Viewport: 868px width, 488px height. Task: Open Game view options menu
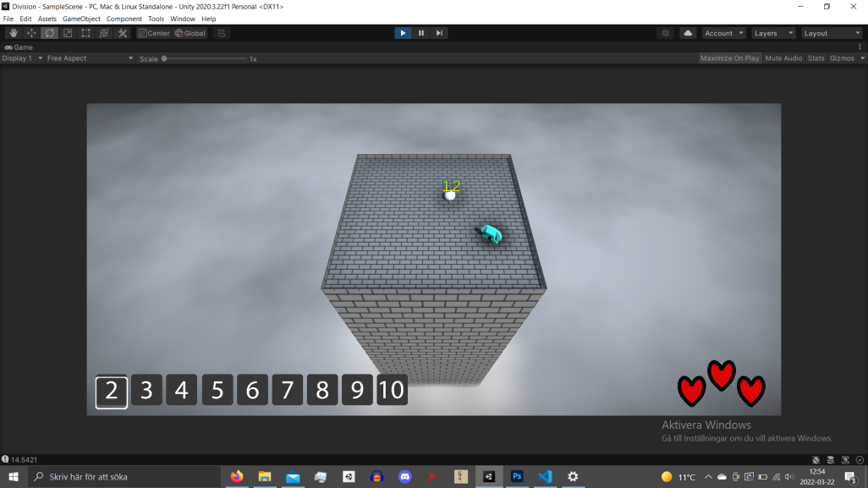860,47
